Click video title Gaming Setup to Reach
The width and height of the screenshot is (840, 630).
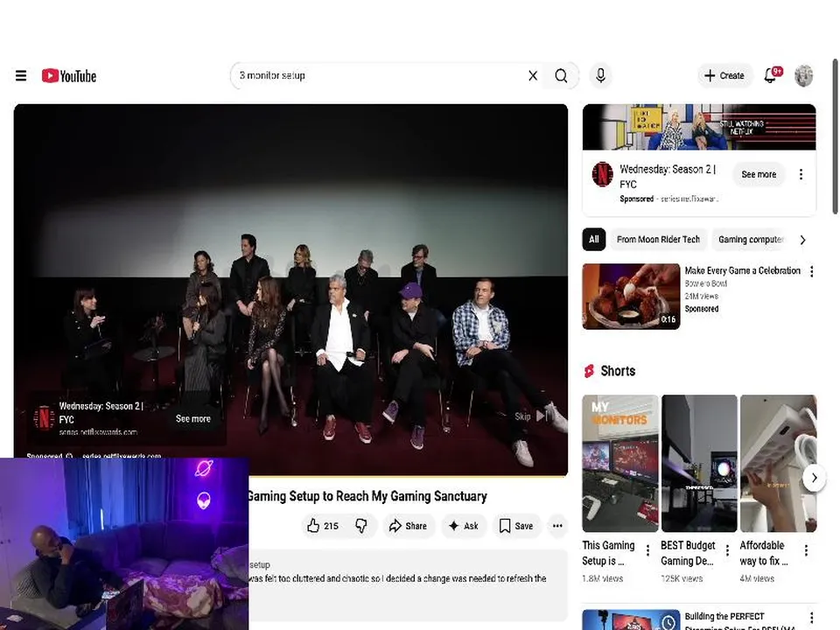[367, 497]
